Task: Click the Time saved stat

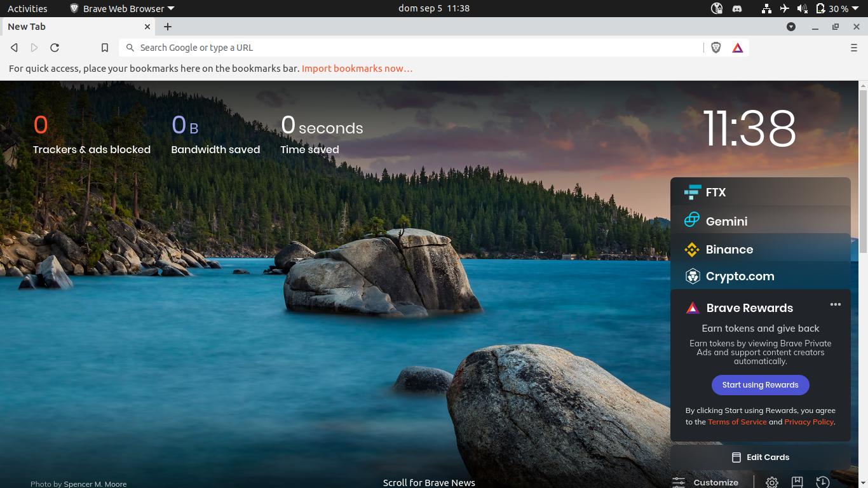Action: point(322,135)
